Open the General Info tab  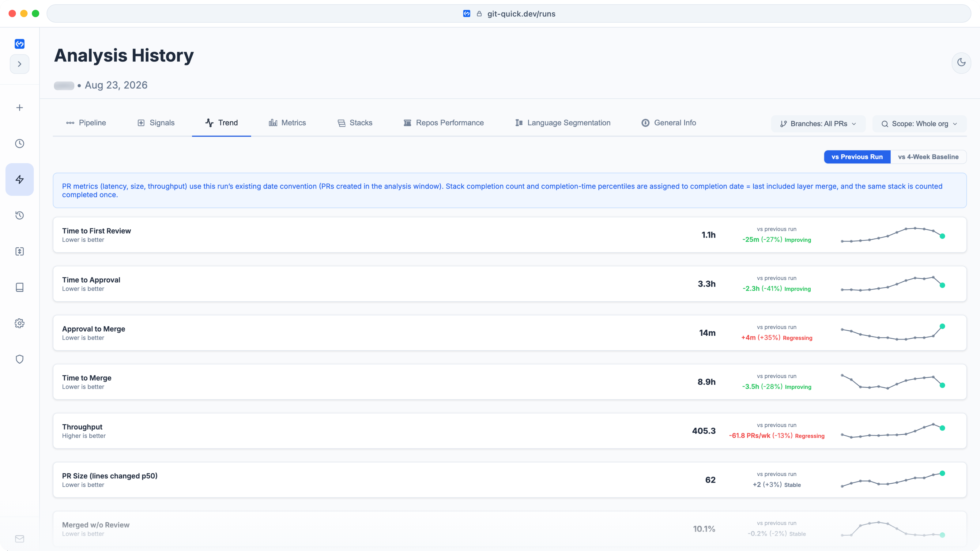click(x=669, y=123)
